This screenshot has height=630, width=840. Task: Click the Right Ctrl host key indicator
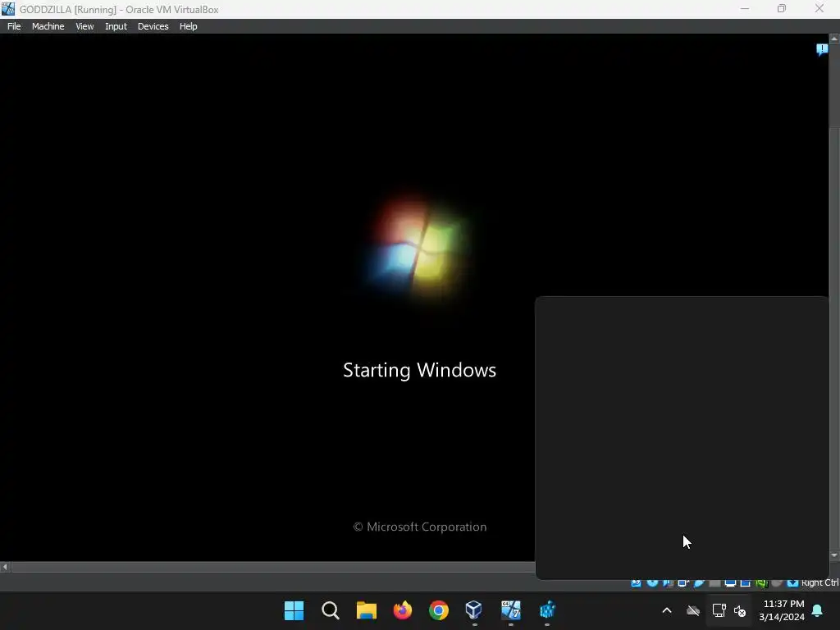click(819, 583)
